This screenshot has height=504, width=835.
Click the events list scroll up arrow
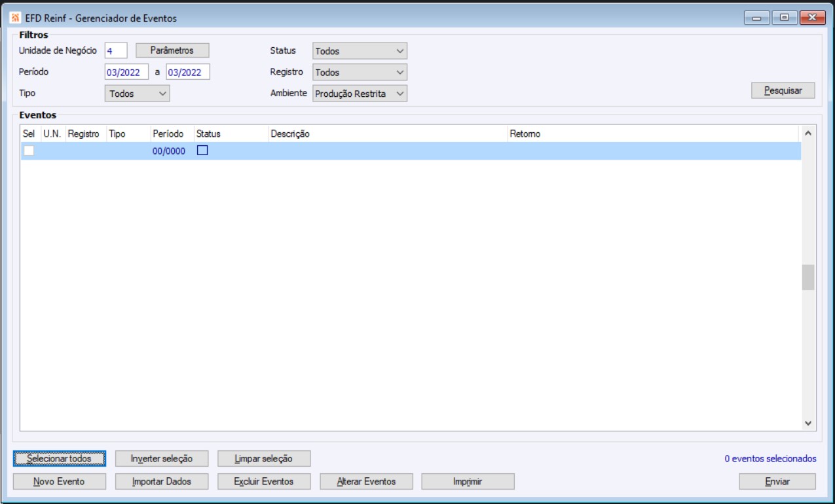[x=808, y=133]
